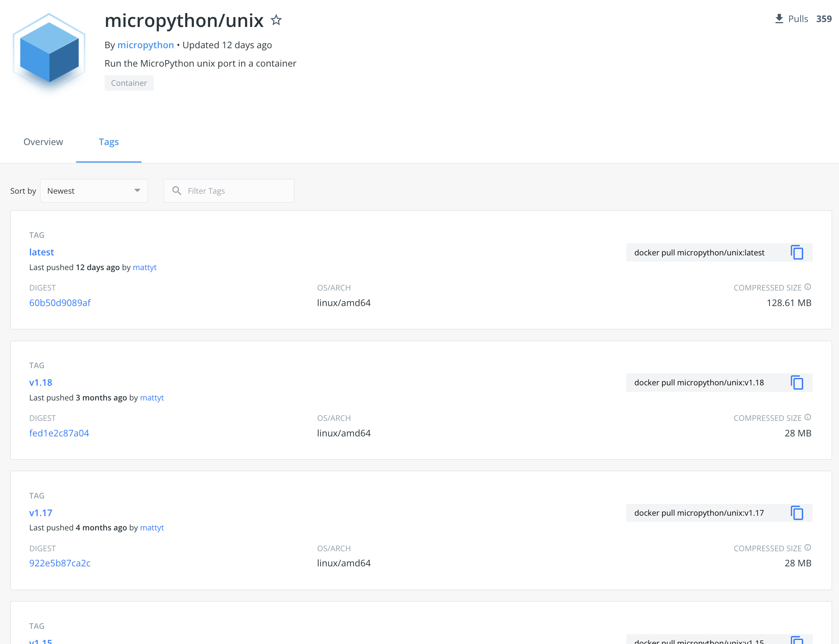839x644 pixels.
Task: Copy docker pull command for v1.15 tag
Action: pyautogui.click(x=796, y=640)
